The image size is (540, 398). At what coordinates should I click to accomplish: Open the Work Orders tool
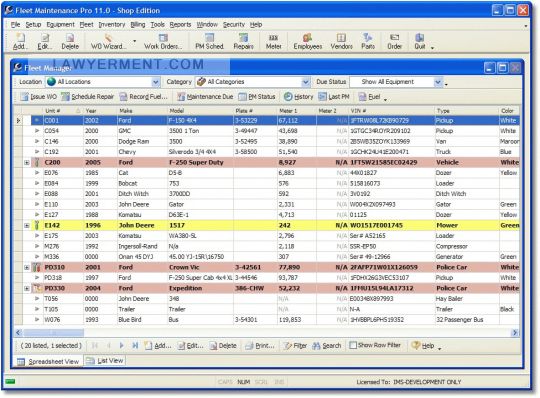click(x=163, y=42)
